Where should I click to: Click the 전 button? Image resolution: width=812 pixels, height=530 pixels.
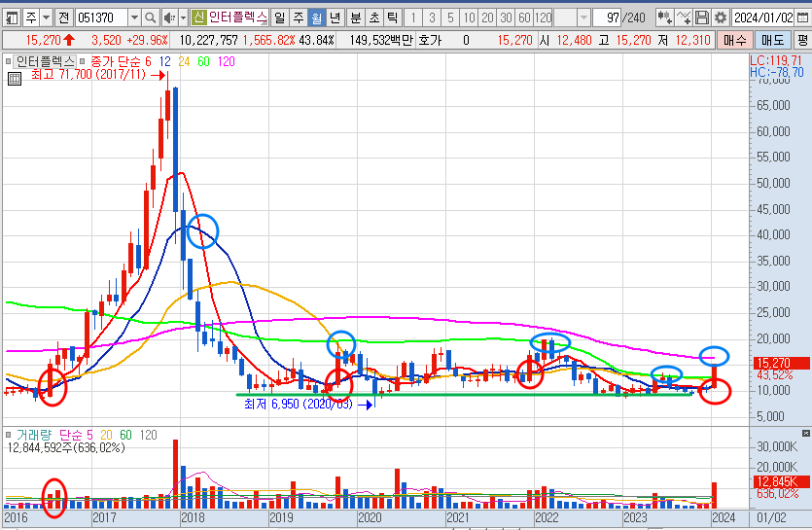pyautogui.click(x=64, y=18)
